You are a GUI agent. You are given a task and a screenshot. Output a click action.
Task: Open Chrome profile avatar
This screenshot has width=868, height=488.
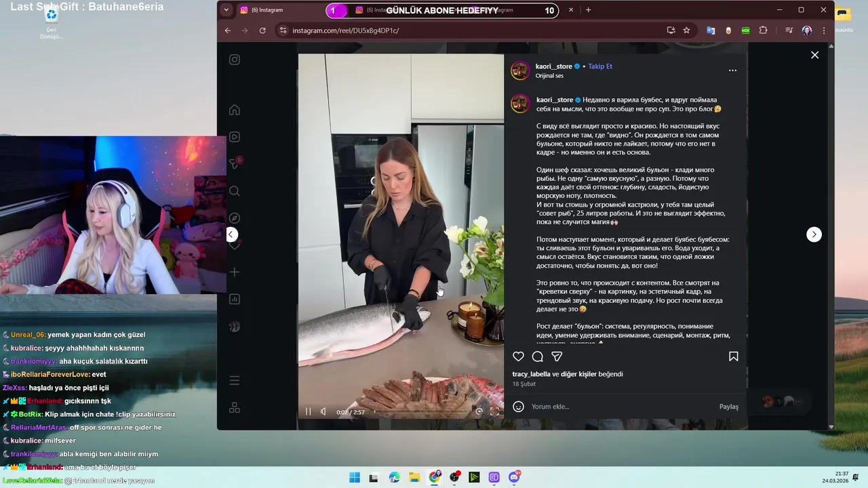[806, 30]
